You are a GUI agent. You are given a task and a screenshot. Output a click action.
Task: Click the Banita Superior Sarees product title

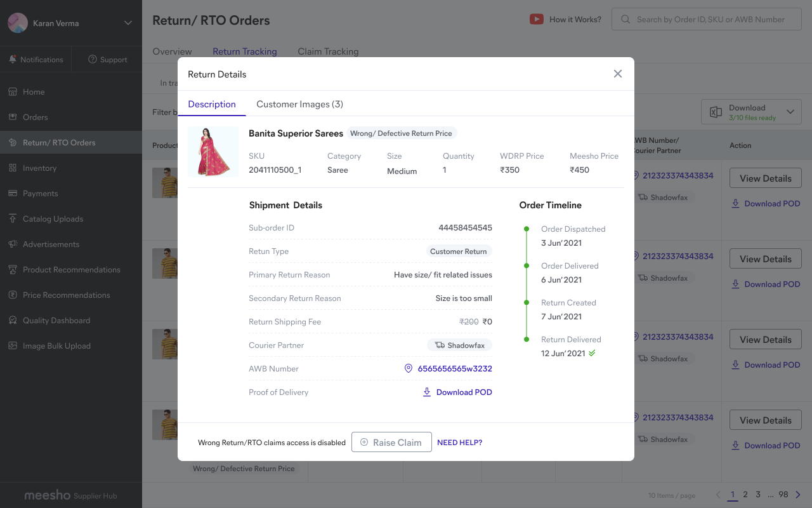[x=296, y=133]
